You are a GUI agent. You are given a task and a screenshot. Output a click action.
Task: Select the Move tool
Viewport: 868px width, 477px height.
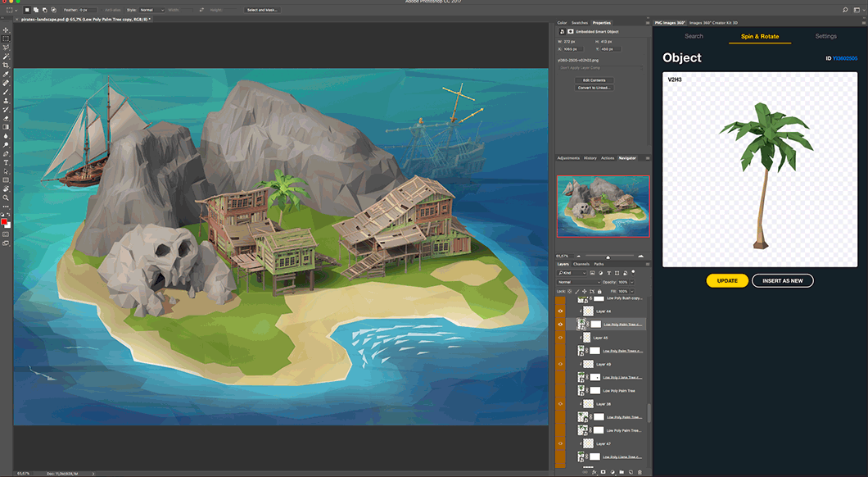click(6, 30)
